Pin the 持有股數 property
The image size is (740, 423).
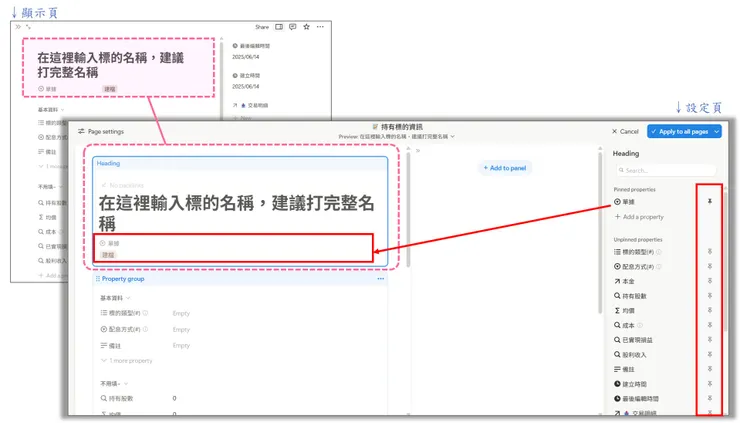(x=709, y=296)
